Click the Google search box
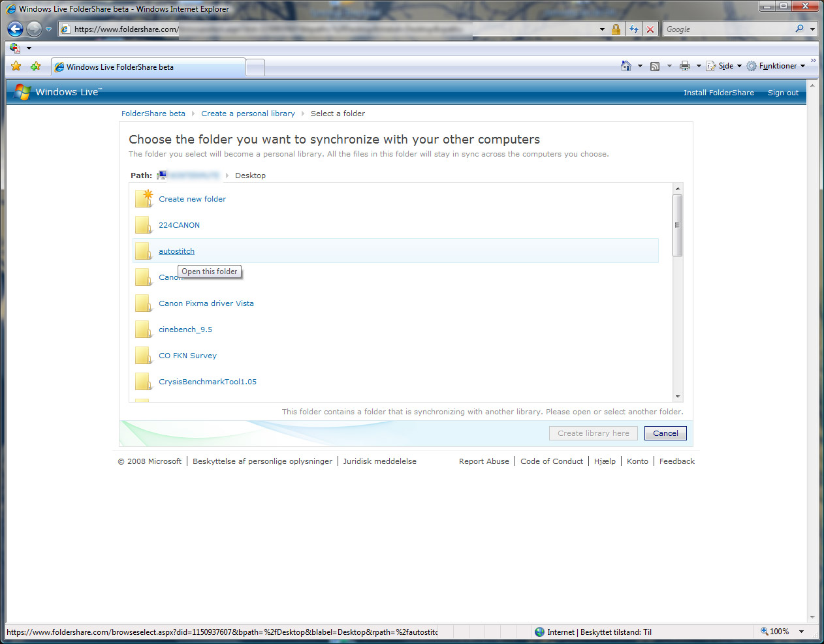This screenshot has width=824, height=644. coord(728,29)
